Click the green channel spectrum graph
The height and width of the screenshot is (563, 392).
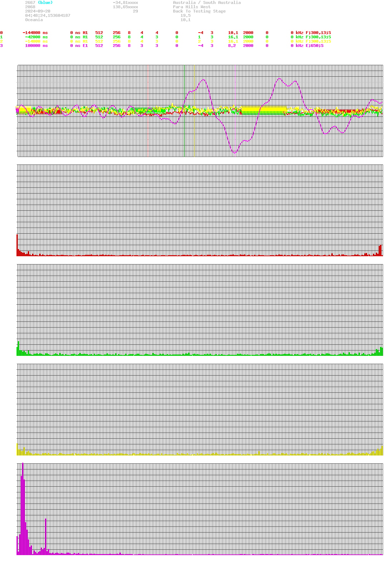[x=200, y=310]
